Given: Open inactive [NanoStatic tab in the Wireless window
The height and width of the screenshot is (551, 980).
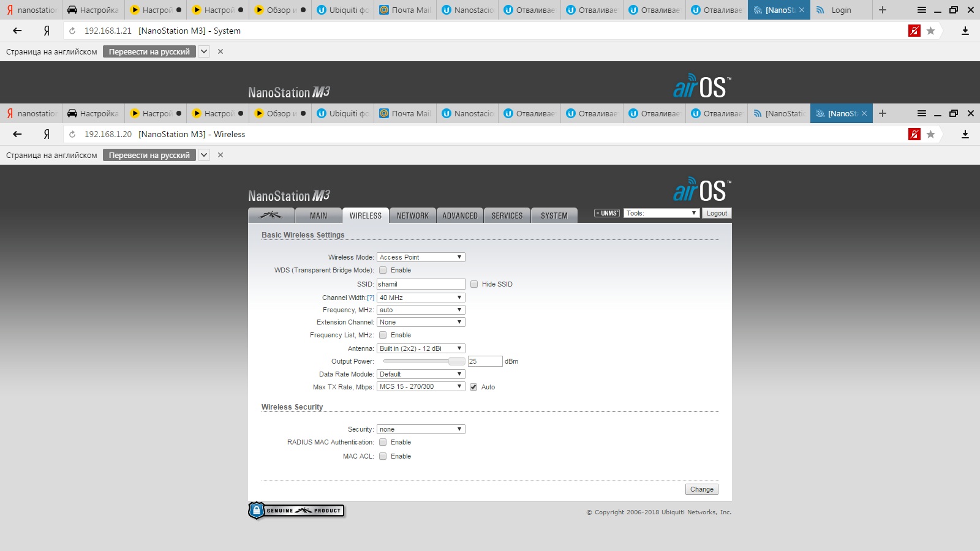Looking at the screenshot, I should (x=779, y=113).
